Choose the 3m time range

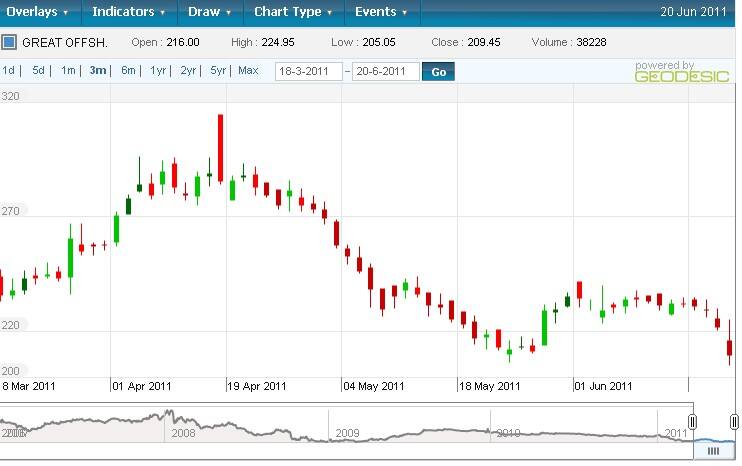[x=98, y=71]
